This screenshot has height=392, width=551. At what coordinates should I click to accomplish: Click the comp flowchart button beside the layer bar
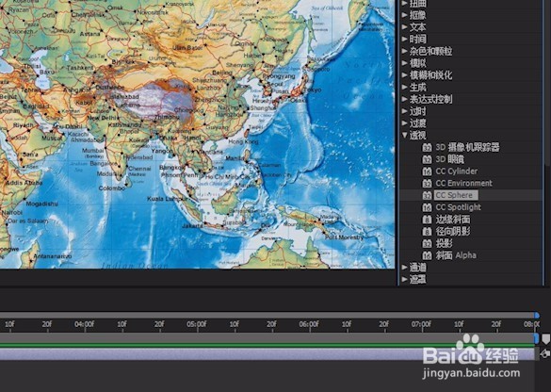click(545, 353)
